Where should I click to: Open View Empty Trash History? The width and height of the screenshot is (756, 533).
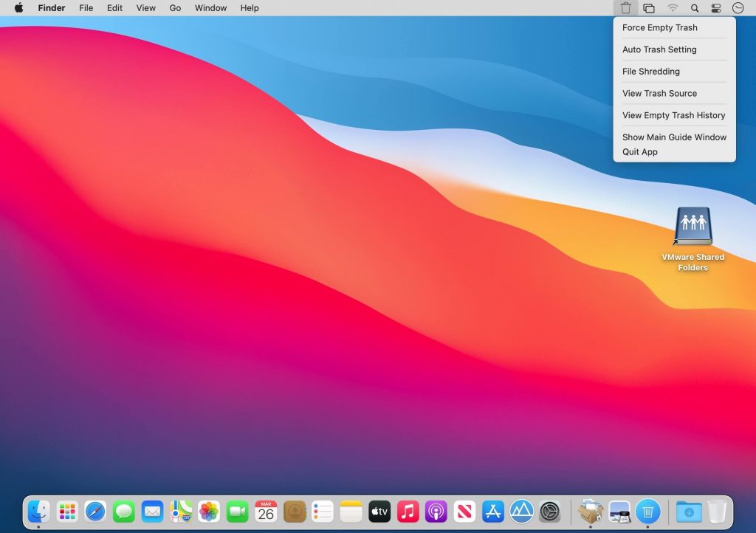click(x=673, y=115)
